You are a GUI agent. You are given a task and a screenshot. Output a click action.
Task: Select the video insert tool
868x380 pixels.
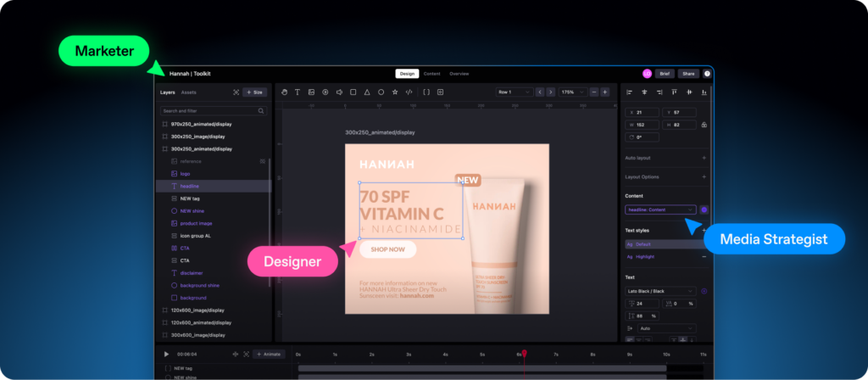point(325,92)
